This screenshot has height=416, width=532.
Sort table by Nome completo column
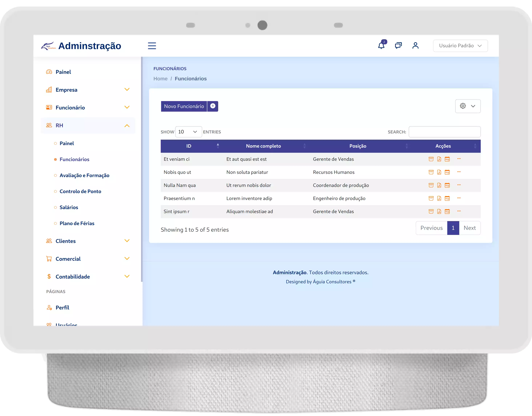[x=263, y=146]
